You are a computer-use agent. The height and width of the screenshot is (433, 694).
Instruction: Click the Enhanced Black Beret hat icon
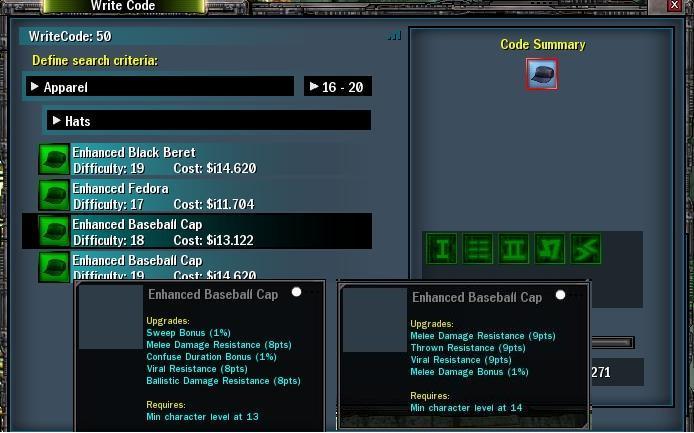(54, 160)
